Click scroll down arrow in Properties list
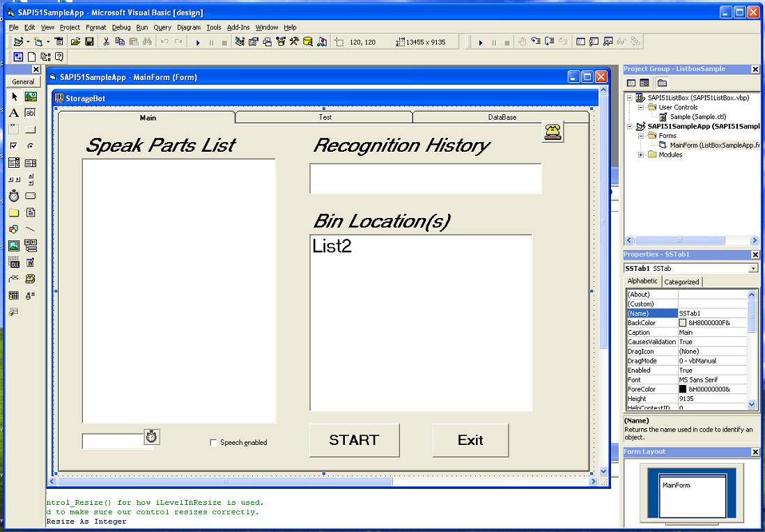 tap(751, 405)
